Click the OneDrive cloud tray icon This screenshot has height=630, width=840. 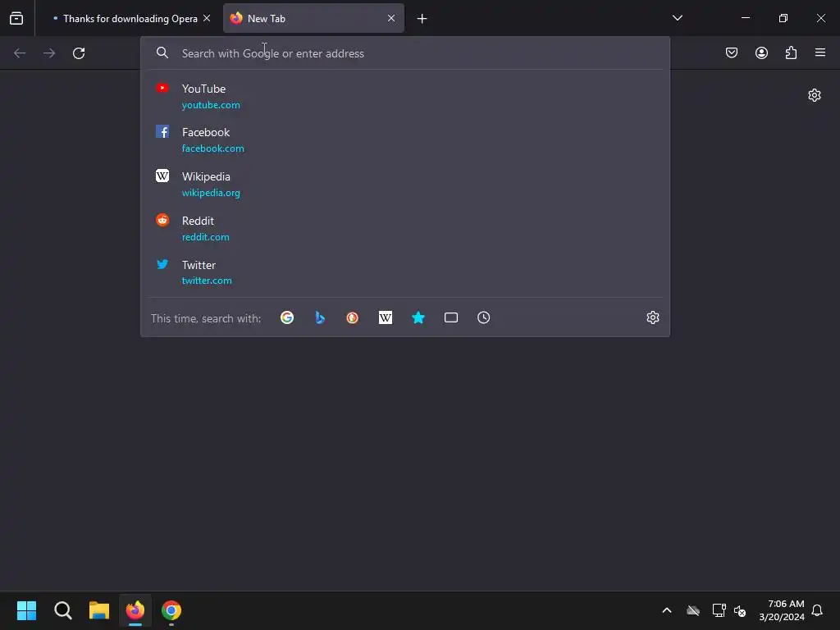coord(693,610)
